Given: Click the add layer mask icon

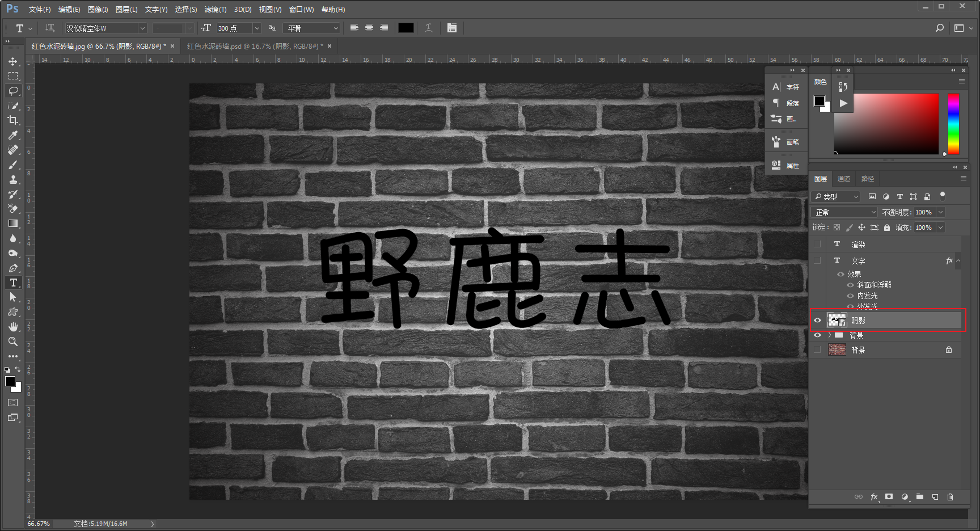Looking at the screenshot, I should pos(889,497).
